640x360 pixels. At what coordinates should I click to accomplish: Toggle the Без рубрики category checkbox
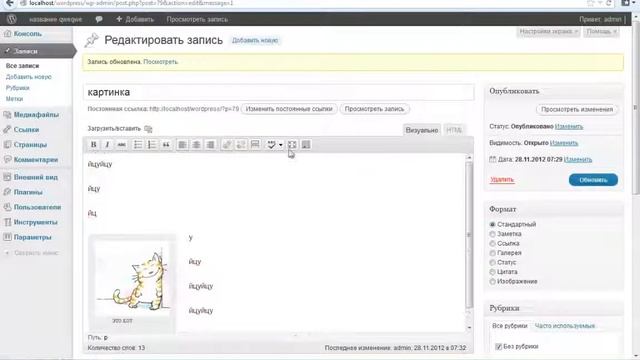[498, 347]
